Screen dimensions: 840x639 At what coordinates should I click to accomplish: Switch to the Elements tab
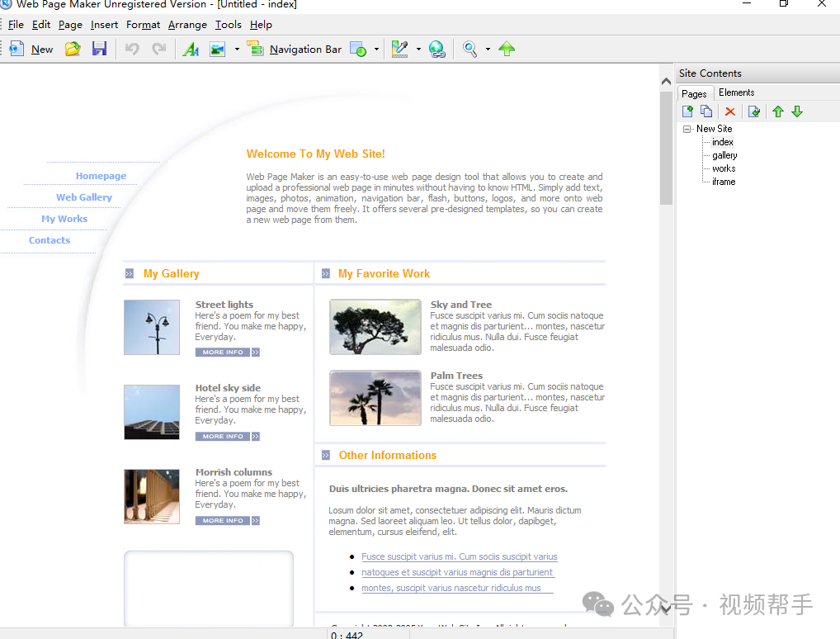(x=737, y=92)
